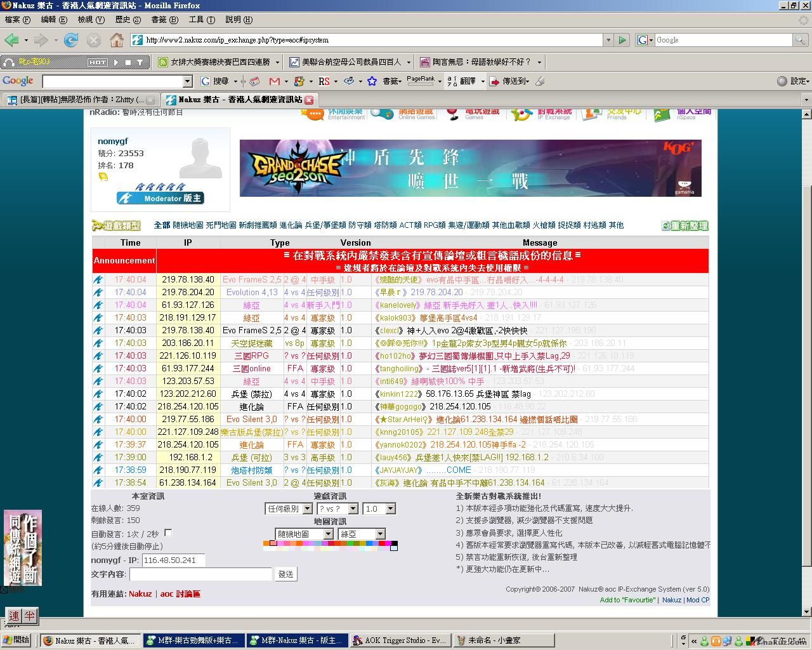
Task: Open the ? vs ? players dropdown
Action: point(337,508)
